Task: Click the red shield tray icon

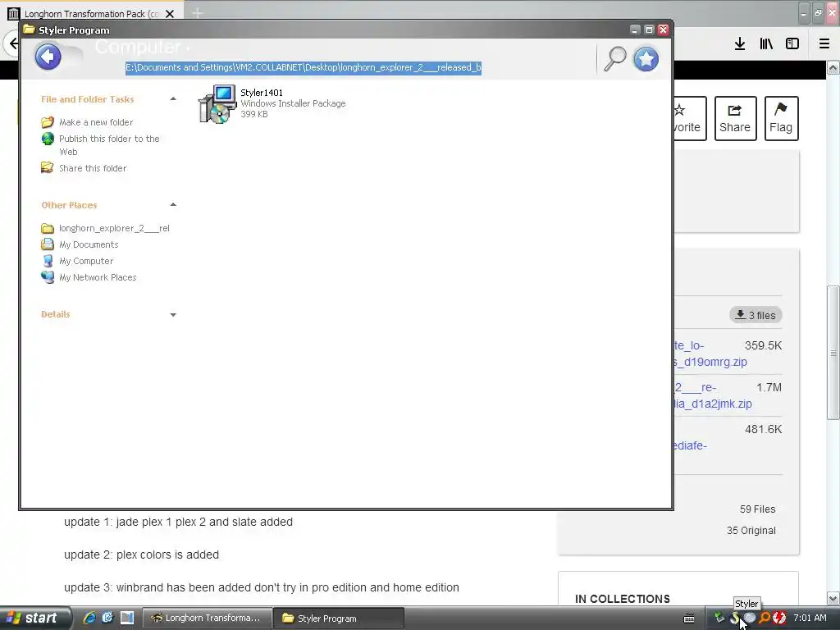Action: [x=779, y=618]
